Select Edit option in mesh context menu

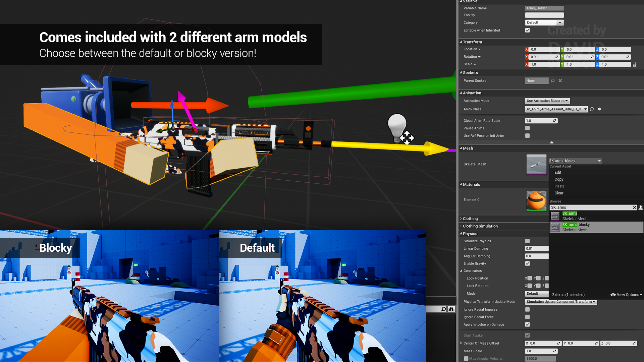pos(558,172)
